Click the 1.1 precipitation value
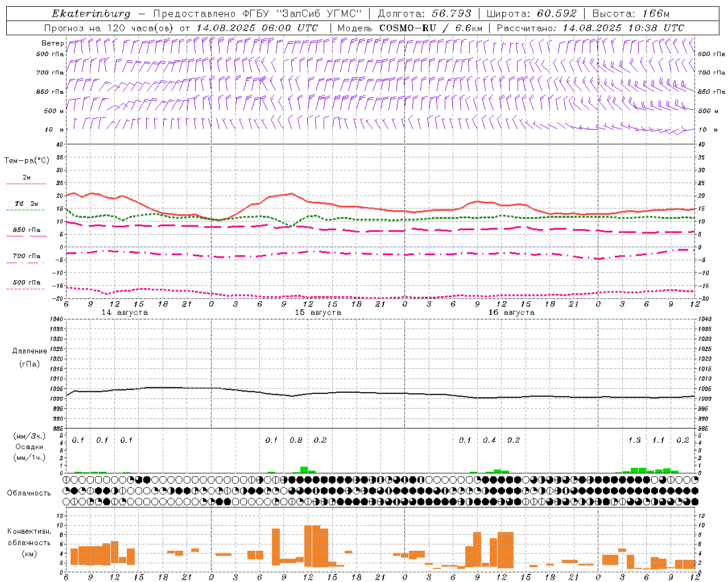This screenshot has width=728, height=582. (x=658, y=440)
